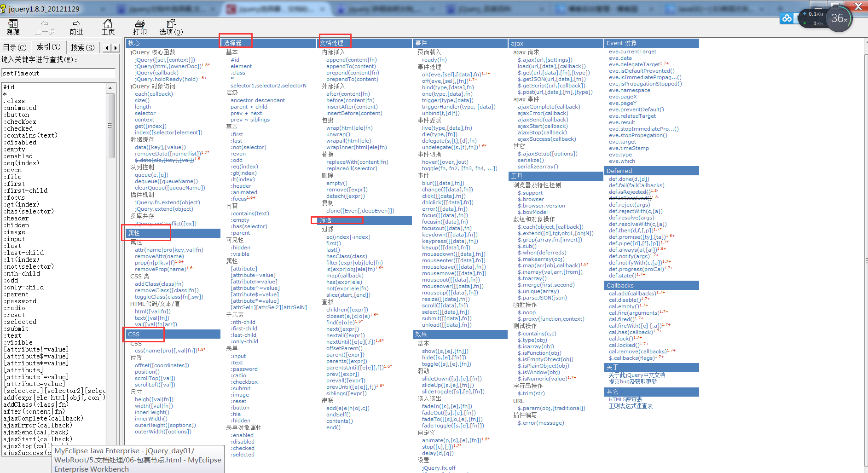Open the hover([over,]out) link
The image size is (868, 473).
coord(445,162)
